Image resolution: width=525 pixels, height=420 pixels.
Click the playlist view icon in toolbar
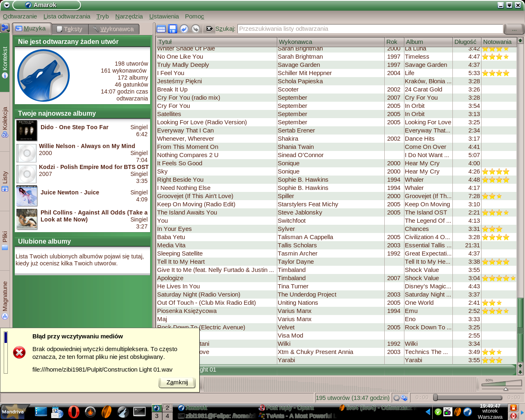[161, 29]
